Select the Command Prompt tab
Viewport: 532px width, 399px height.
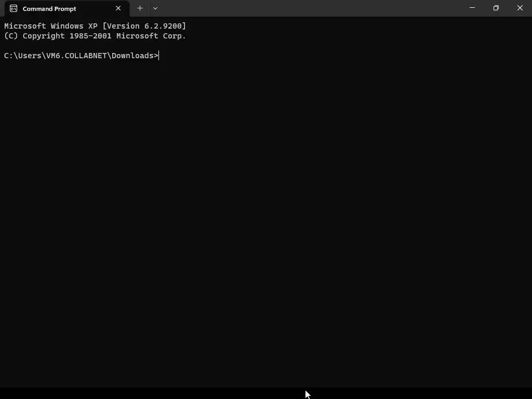pyautogui.click(x=67, y=8)
